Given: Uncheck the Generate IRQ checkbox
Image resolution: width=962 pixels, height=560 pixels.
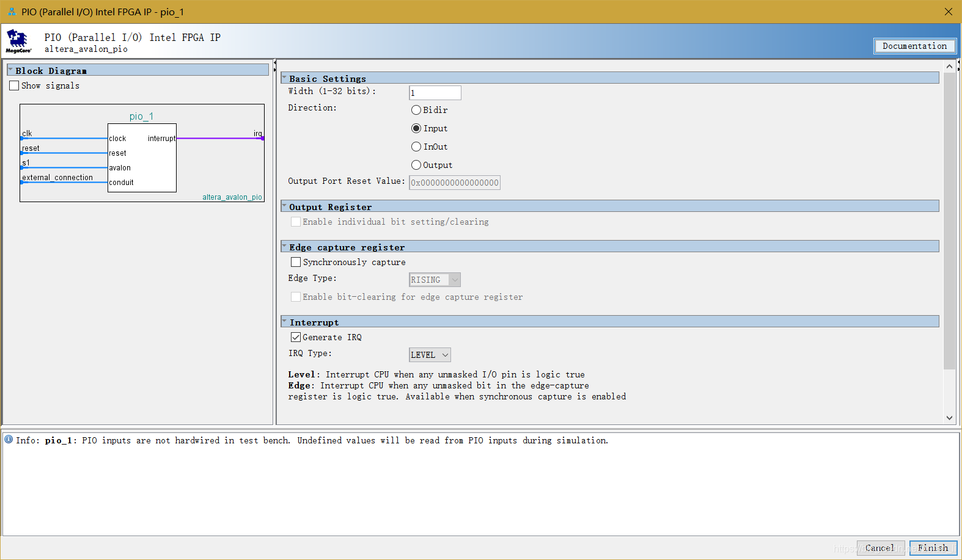Looking at the screenshot, I should pyautogui.click(x=296, y=337).
